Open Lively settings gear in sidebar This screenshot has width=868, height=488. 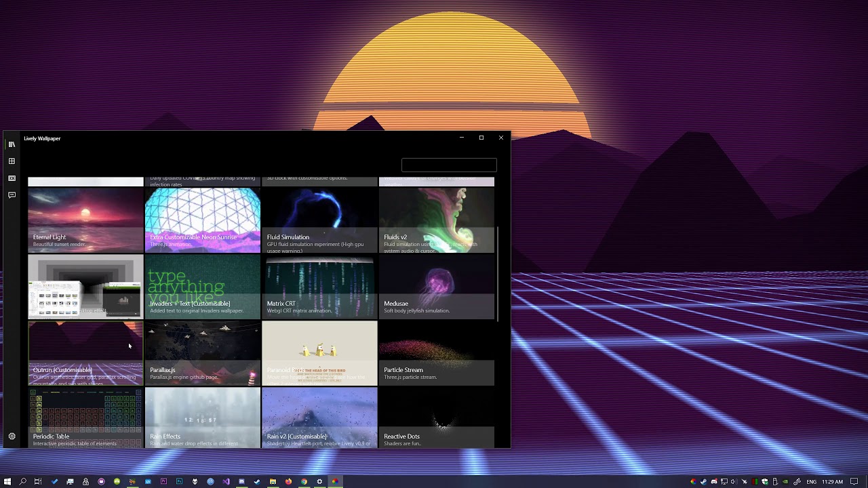(12, 436)
